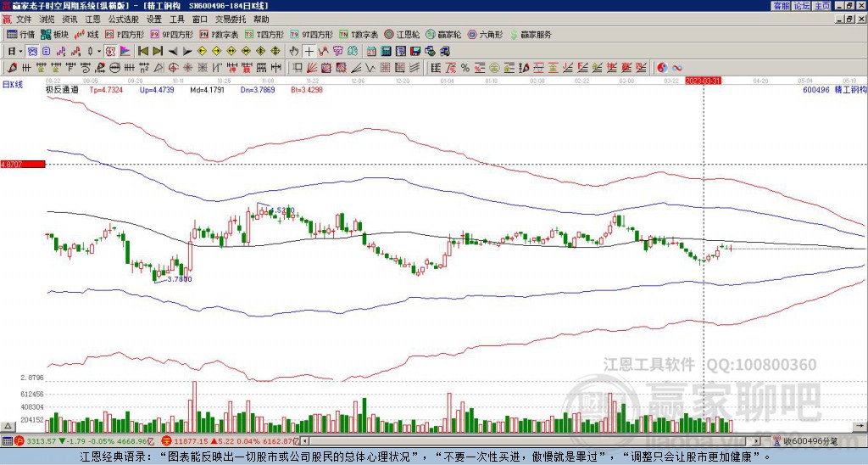Viewport: 868px width, 465px height.
Task: Open the 江恩 menu
Action: (92, 19)
